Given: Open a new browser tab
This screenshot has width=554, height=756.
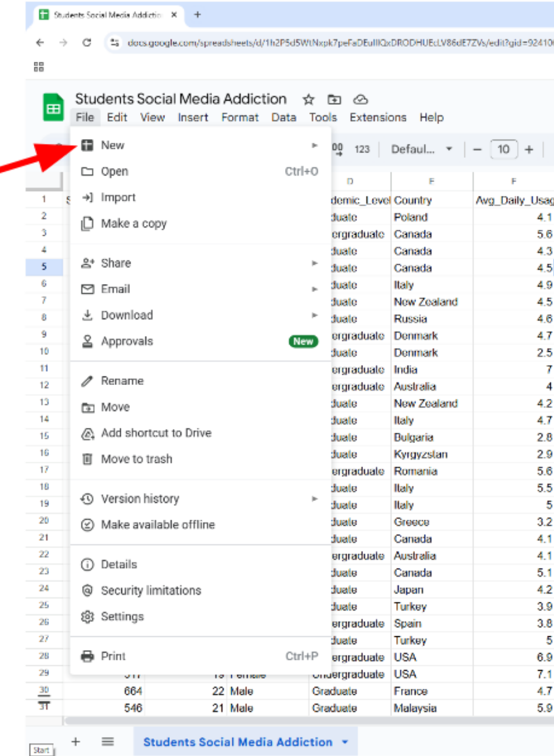Looking at the screenshot, I should (x=198, y=15).
